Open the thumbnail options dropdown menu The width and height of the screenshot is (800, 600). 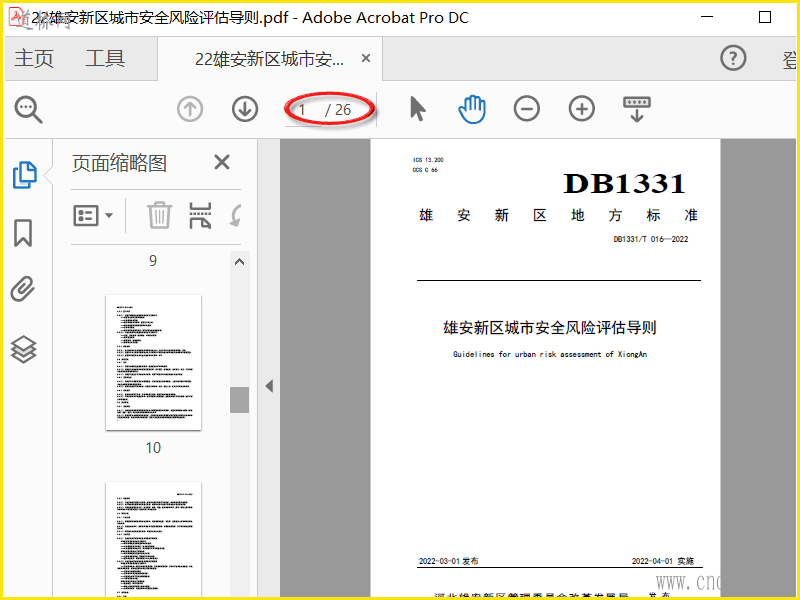click(93, 216)
